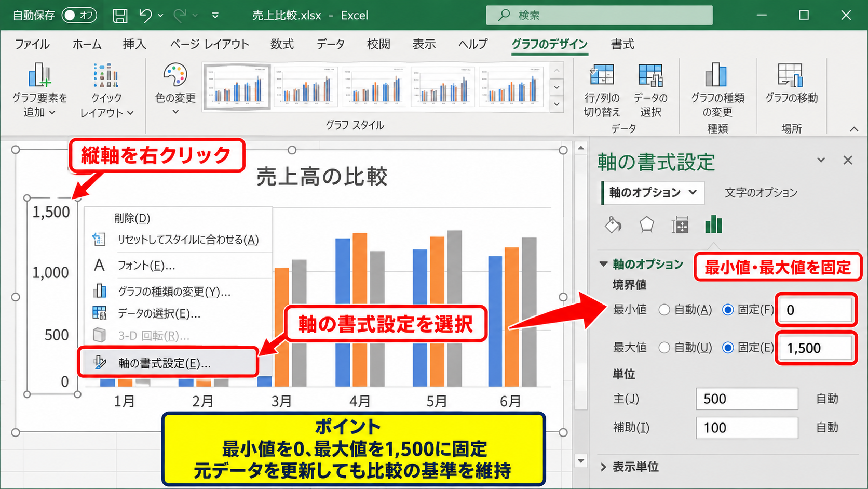Image resolution: width=868 pixels, height=489 pixels.
Task: Click the Undo arrow icon
Action: click(x=145, y=16)
